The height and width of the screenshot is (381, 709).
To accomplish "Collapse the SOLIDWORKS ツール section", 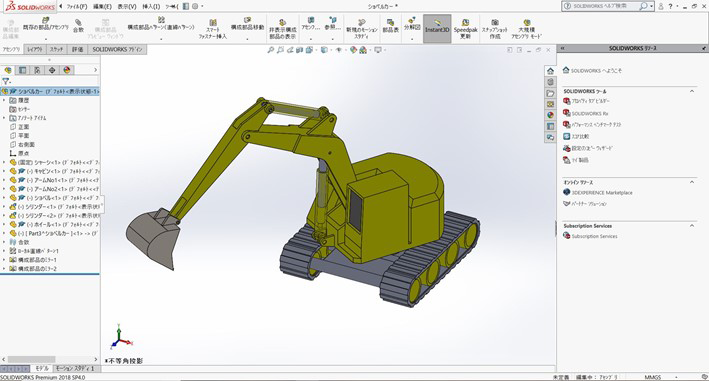I will tap(692, 91).
